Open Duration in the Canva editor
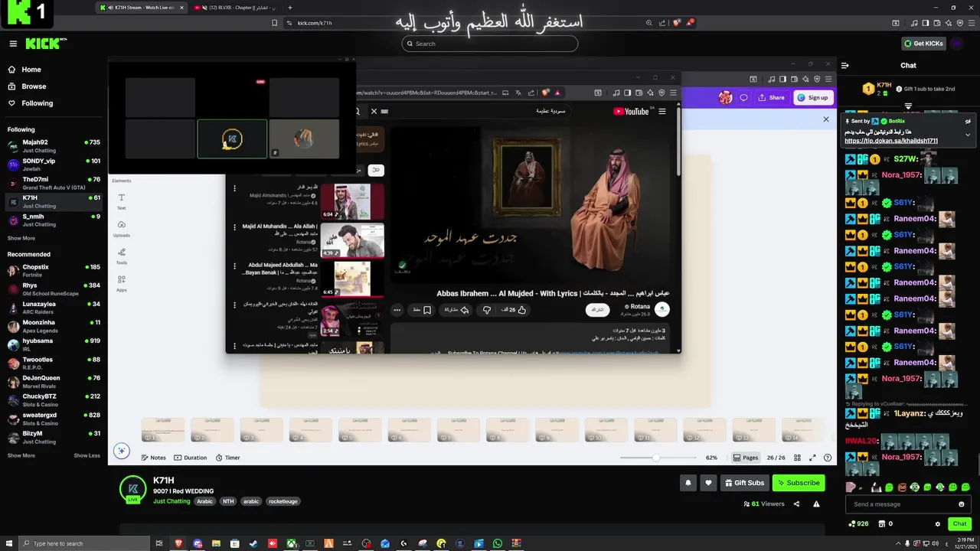Screen dimensions: 980x551 [x=191, y=458]
